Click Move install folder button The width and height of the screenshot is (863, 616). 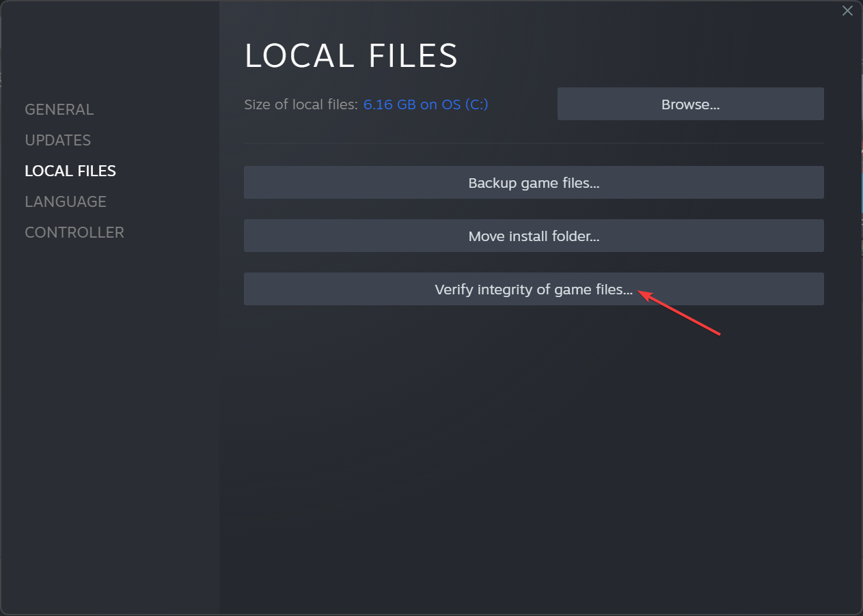click(x=534, y=236)
